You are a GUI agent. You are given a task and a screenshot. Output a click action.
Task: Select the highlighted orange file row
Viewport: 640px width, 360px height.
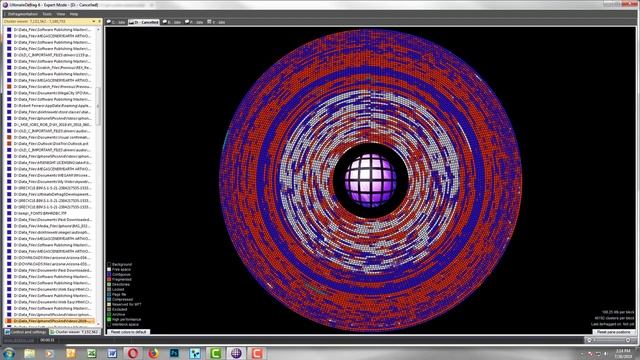coord(49,321)
